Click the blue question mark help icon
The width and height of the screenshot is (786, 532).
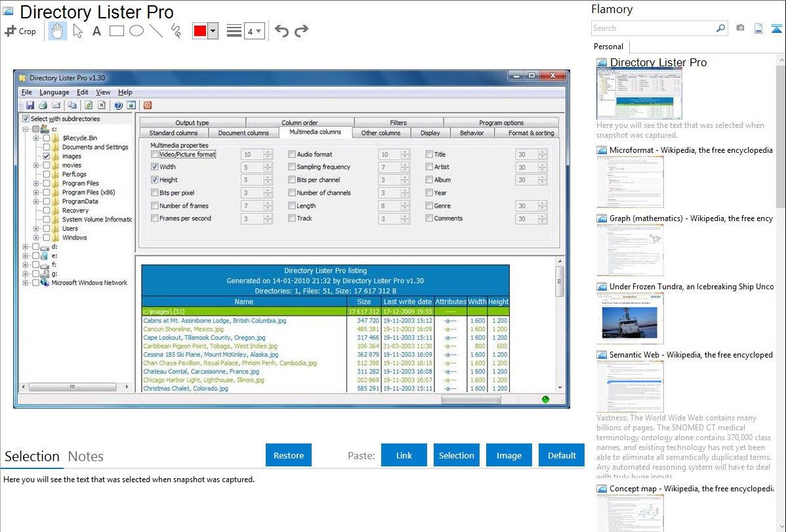pyautogui.click(x=118, y=106)
